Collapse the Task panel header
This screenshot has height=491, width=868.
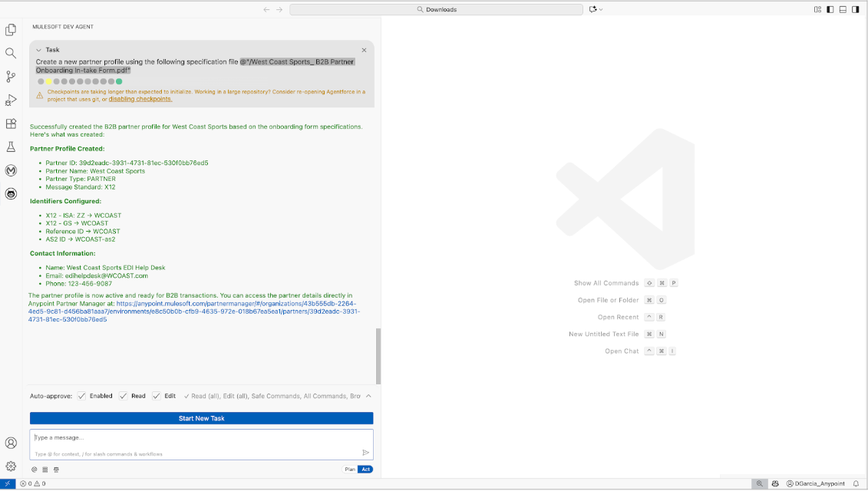coord(40,49)
